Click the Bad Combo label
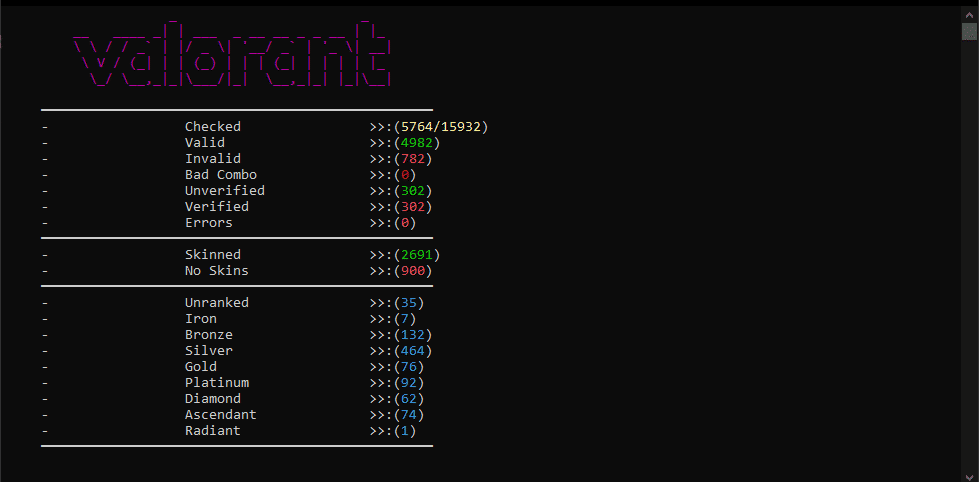This screenshot has height=482, width=979. (x=220, y=175)
